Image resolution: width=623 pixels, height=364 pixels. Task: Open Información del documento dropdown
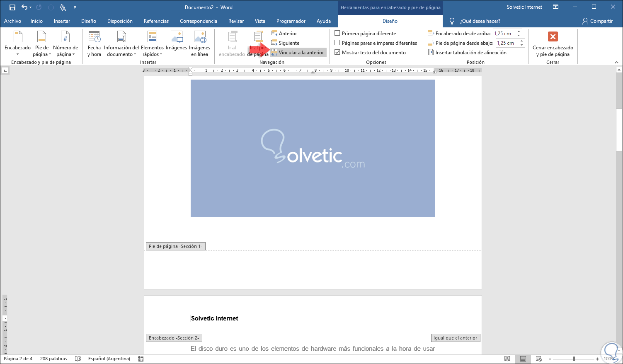coord(121,44)
